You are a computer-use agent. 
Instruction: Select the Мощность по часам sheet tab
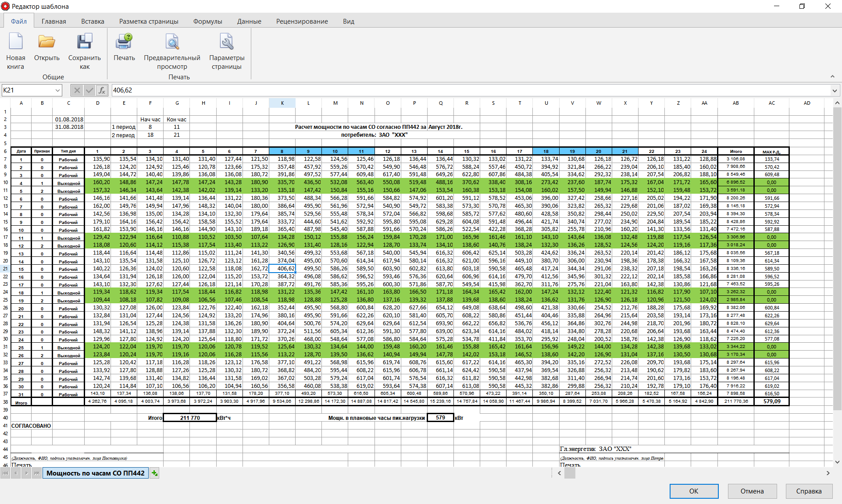point(95,473)
